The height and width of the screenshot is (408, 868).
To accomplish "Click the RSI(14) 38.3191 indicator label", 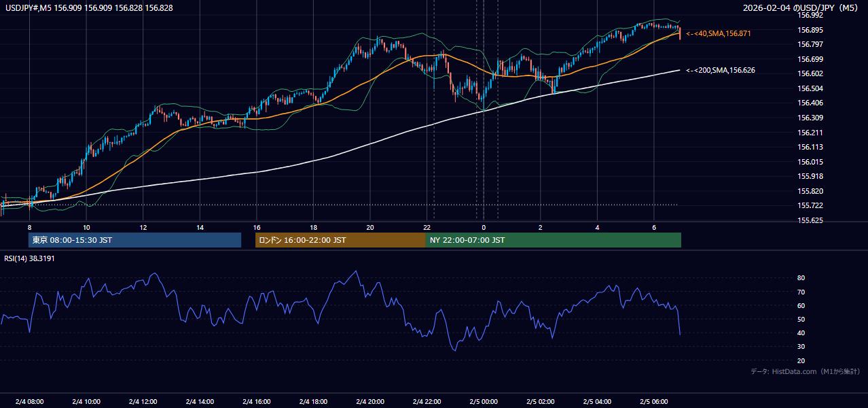I will (x=29, y=258).
